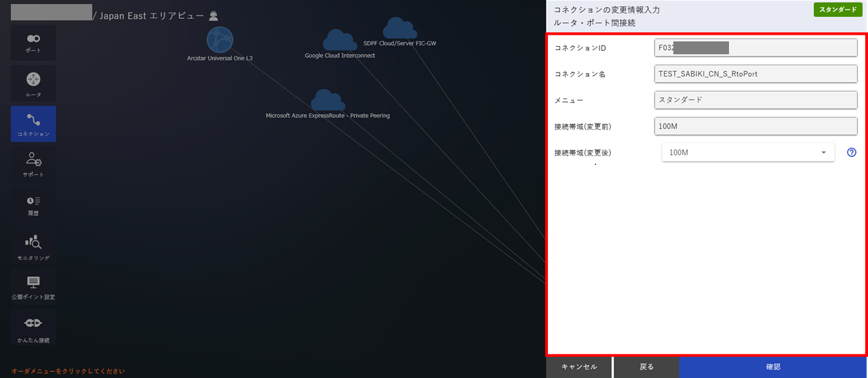
Task: Click the キャンセル button
Action: pos(579,367)
